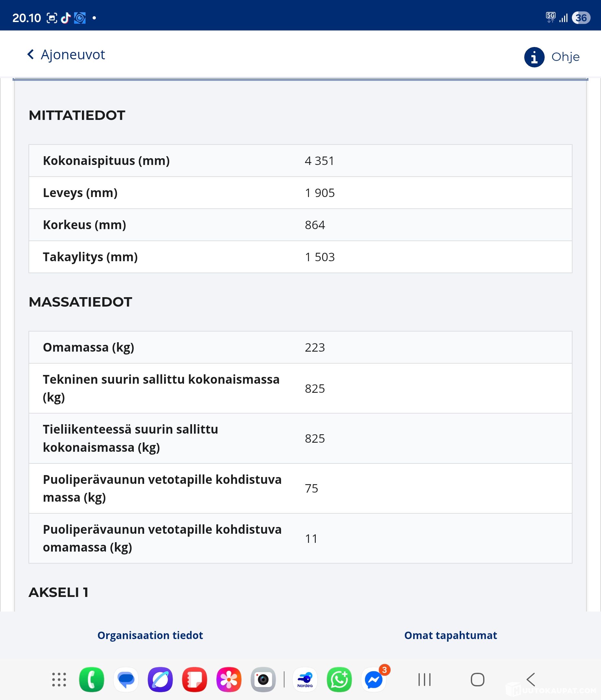Tap the recent apps navigation button

tap(425, 679)
